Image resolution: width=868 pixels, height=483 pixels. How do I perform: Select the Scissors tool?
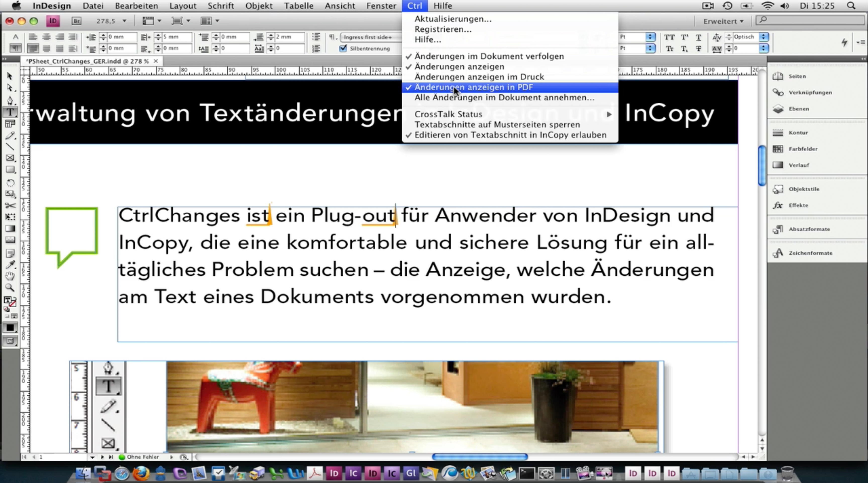point(10,205)
